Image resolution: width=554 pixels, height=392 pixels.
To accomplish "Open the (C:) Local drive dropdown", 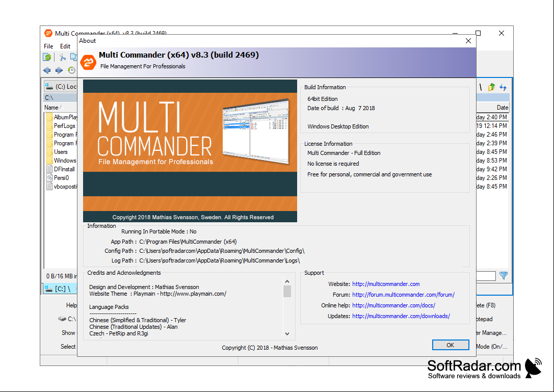I will coord(61,87).
